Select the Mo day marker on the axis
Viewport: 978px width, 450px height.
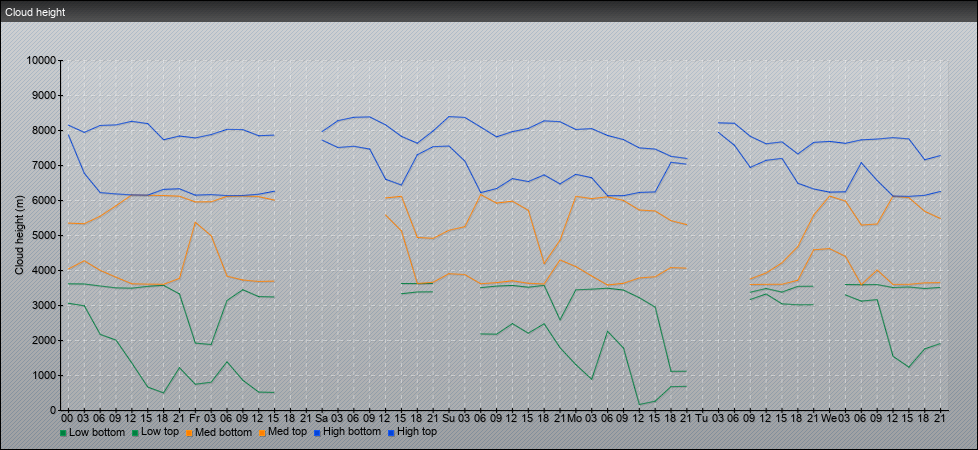pyautogui.click(x=575, y=417)
